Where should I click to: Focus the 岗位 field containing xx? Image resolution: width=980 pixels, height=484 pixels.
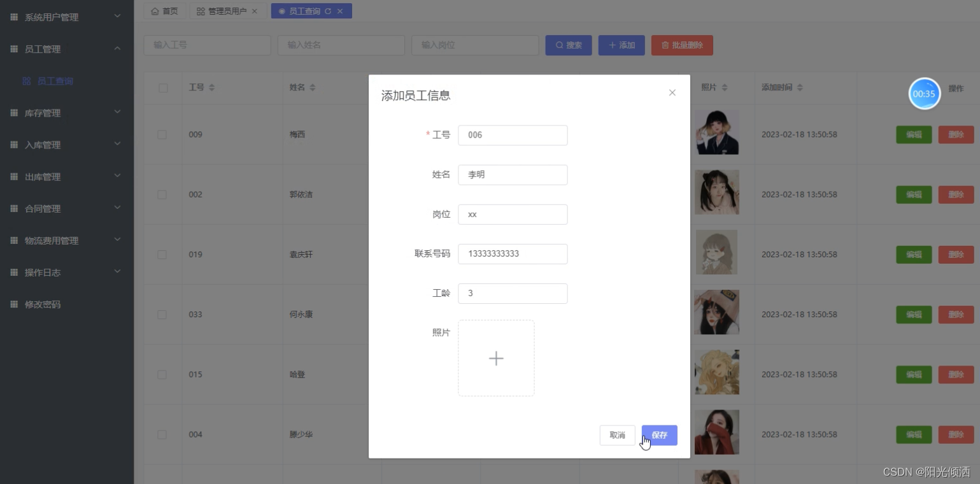click(513, 214)
